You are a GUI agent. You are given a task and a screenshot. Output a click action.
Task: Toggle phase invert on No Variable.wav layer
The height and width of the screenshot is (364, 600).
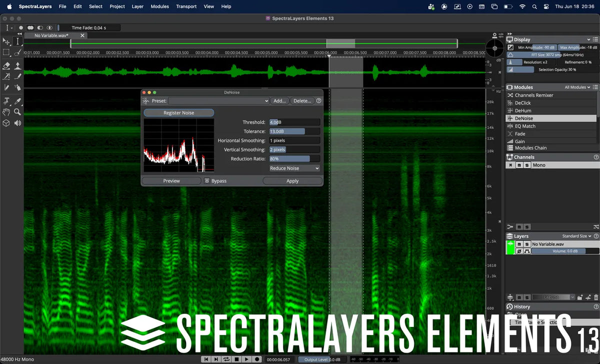(519, 251)
